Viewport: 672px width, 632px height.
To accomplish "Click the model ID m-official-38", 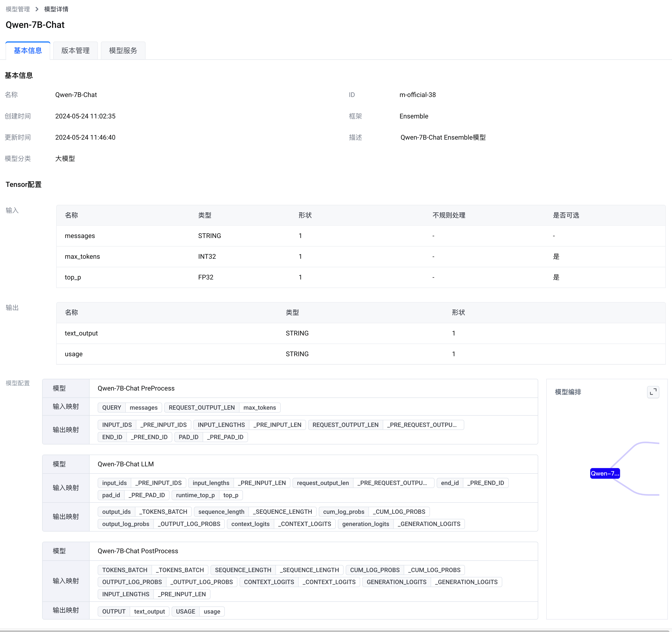I will 418,95.
